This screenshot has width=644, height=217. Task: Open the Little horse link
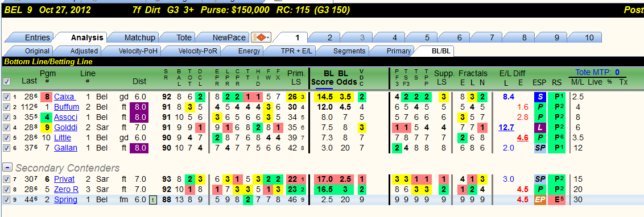pyautogui.click(x=63, y=138)
